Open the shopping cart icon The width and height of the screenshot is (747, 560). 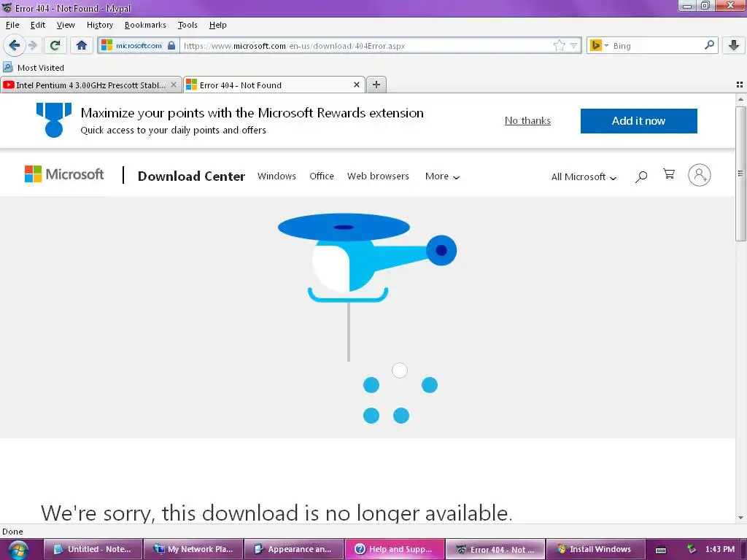[x=669, y=174]
